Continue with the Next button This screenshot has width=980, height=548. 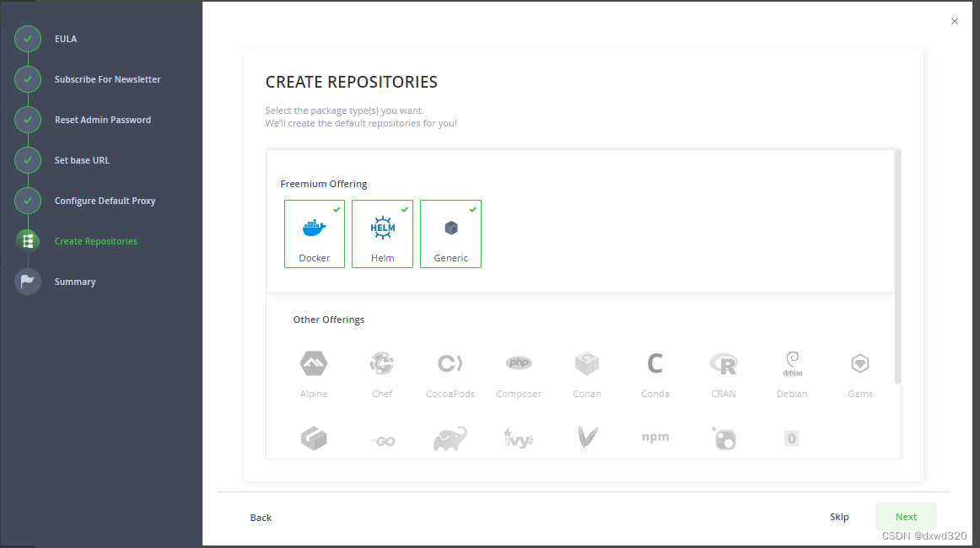point(906,517)
